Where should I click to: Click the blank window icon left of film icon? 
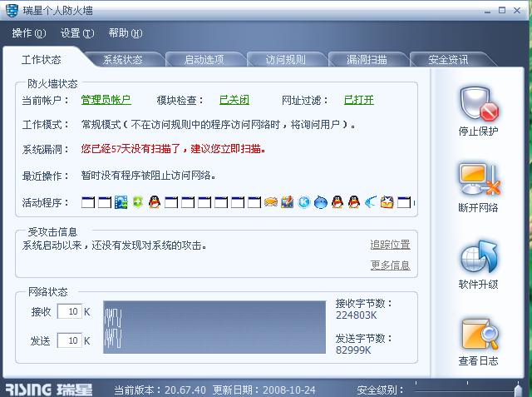(105, 202)
